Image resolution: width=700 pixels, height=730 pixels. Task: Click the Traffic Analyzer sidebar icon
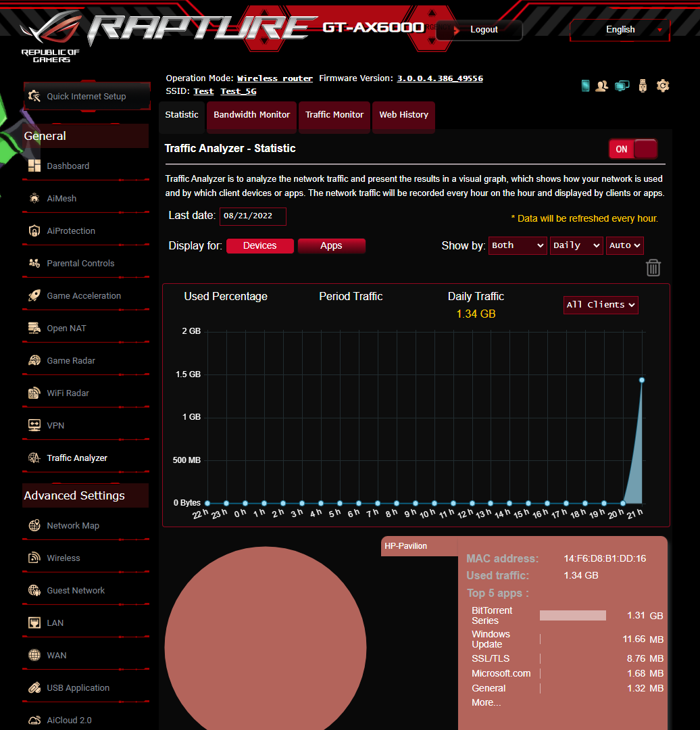34,458
